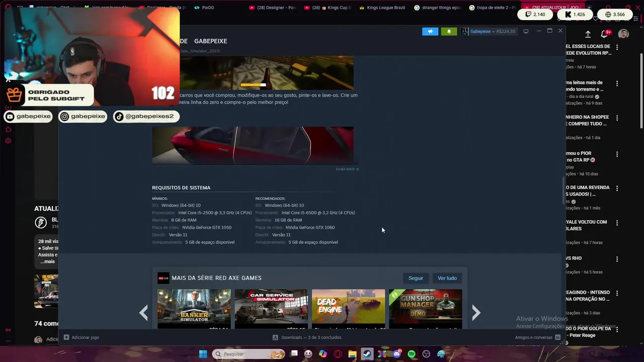
Task: Click the smiley face app on the taskbar
Action: [308, 354]
